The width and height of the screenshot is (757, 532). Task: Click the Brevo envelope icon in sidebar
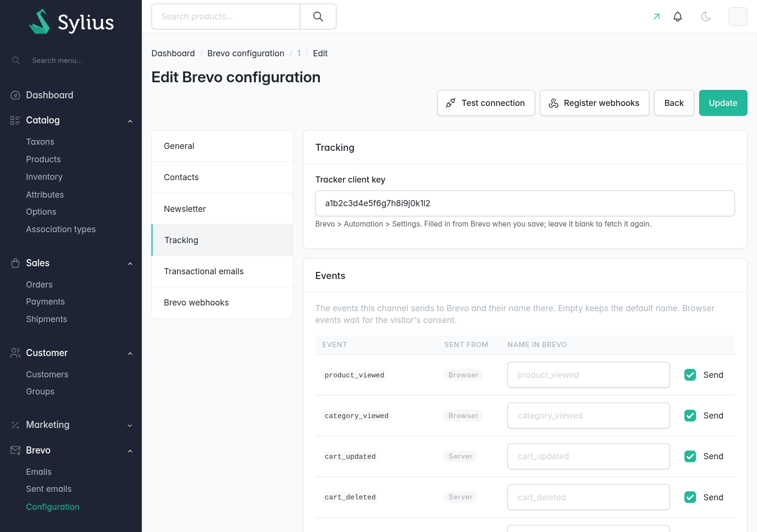[15, 450]
